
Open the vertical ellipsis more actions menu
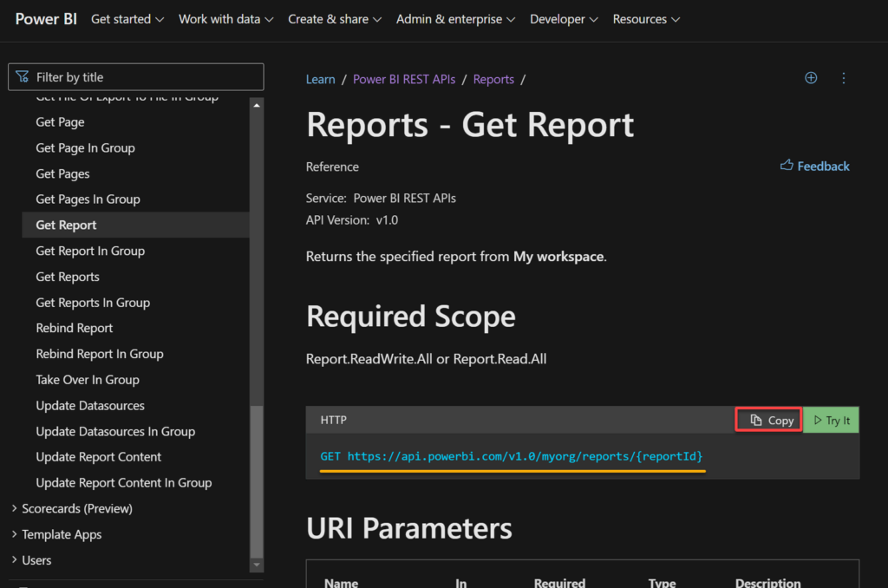843,78
